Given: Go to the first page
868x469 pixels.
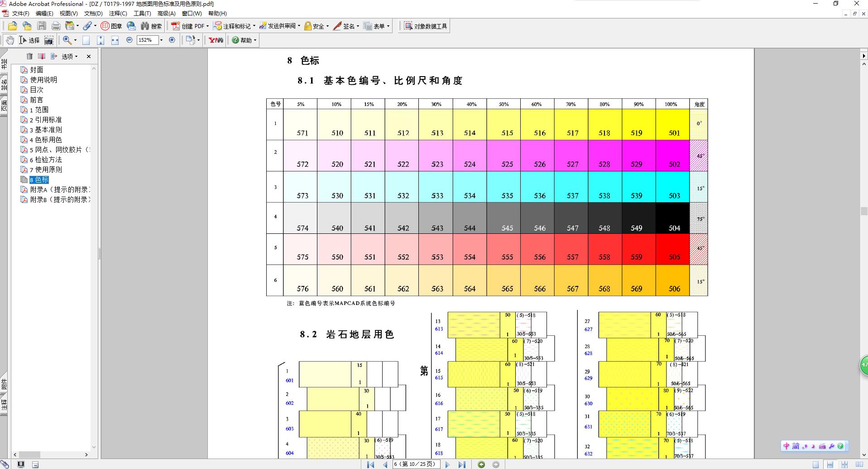Looking at the screenshot, I should pyautogui.click(x=370, y=464).
